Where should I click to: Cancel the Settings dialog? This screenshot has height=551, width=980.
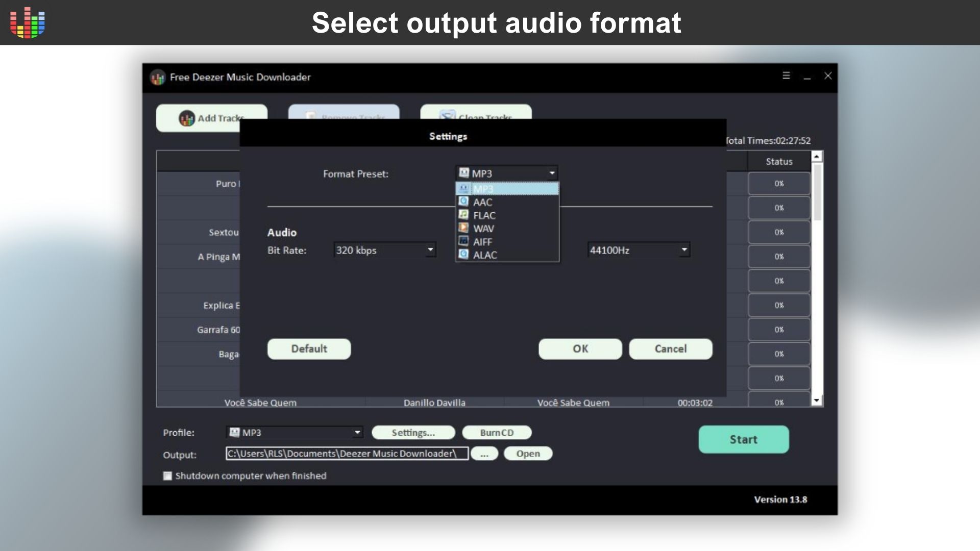670,349
